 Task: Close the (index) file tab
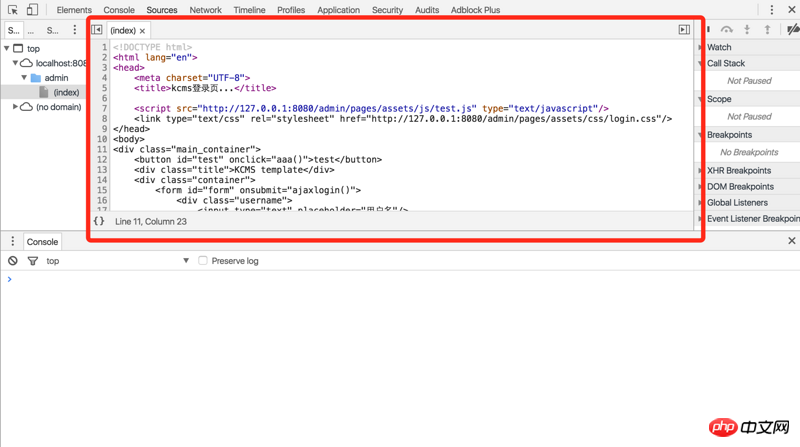142,31
